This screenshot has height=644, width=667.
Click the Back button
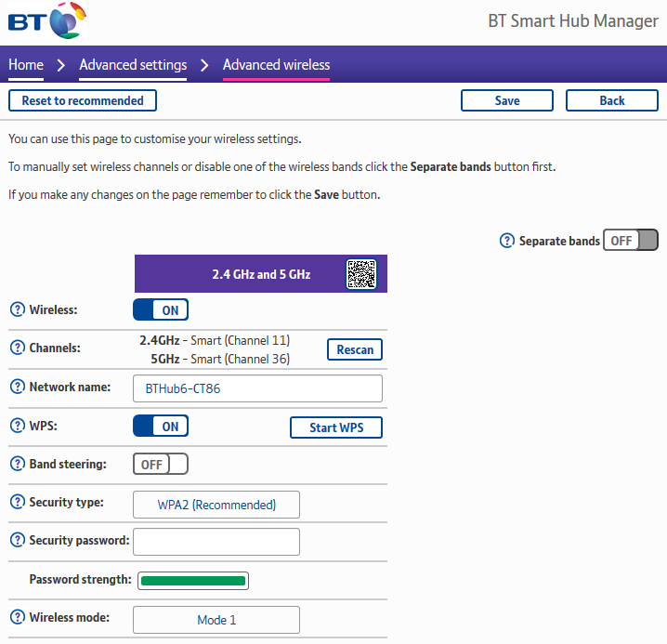click(x=612, y=100)
